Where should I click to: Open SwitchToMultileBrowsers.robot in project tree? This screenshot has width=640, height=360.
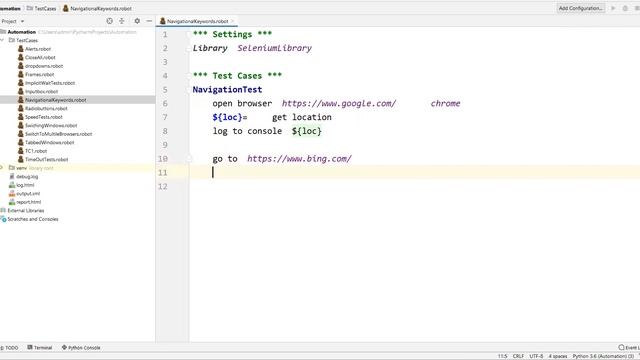58,134
